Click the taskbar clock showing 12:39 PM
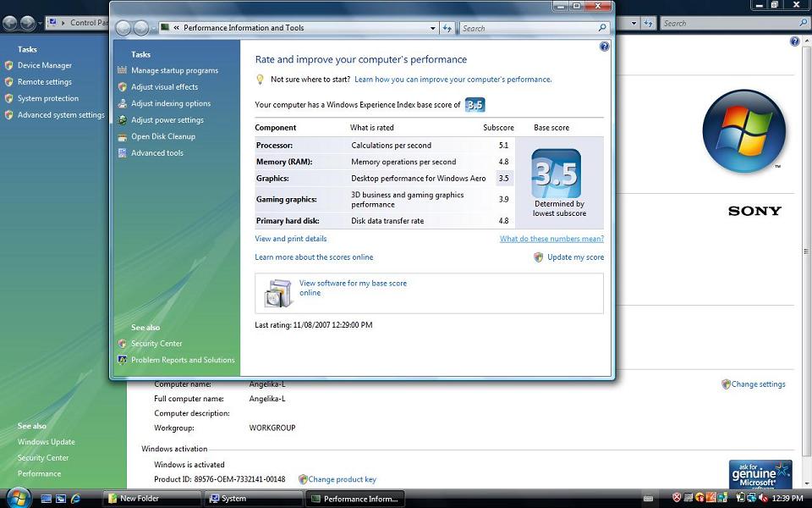812x508 pixels. [x=787, y=499]
